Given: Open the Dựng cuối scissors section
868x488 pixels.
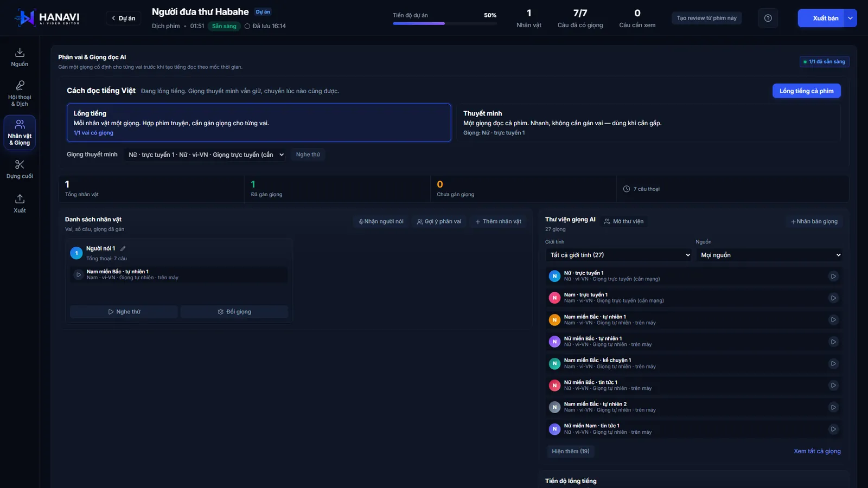Looking at the screenshot, I should pyautogui.click(x=20, y=169).
